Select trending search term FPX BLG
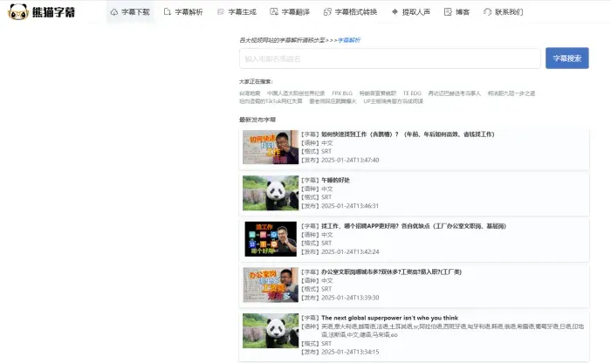The image size is (611, 364). click(341, 93)
